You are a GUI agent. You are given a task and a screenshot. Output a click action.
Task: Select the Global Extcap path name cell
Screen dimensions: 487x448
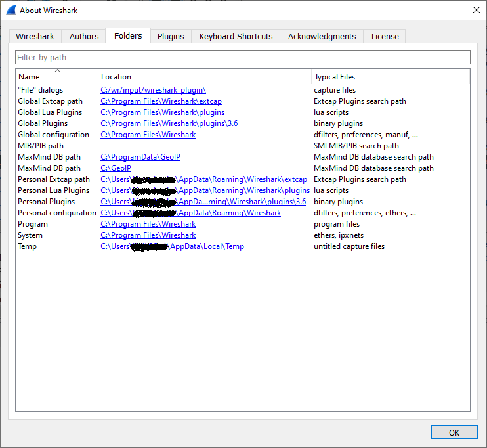pos(50,101)
